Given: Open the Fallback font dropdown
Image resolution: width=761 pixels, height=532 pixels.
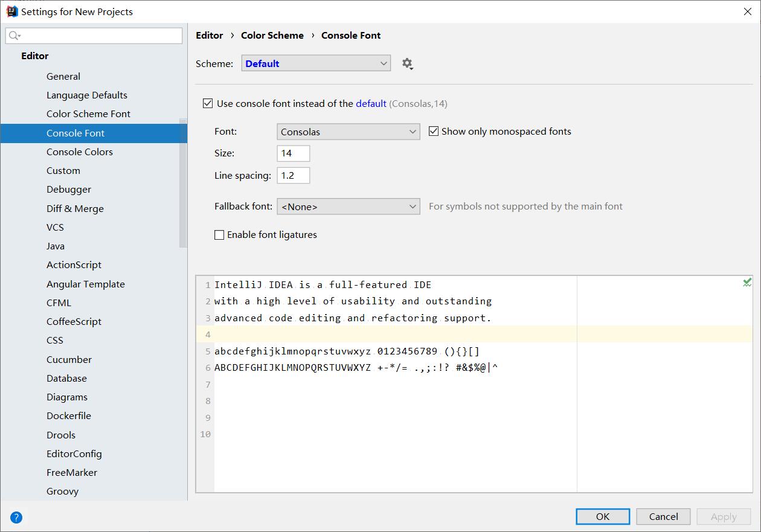Looking at the screenshot, I should pos(348,207).
